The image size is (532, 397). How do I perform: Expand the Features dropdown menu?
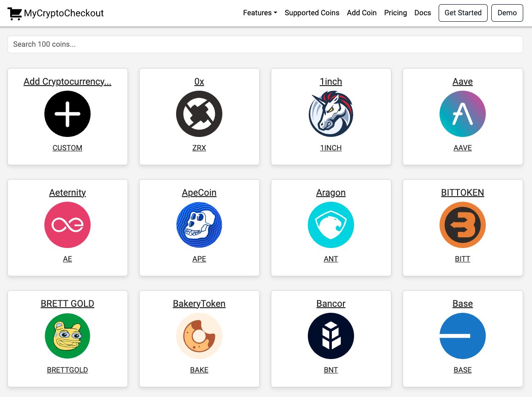tap(260, 13)
